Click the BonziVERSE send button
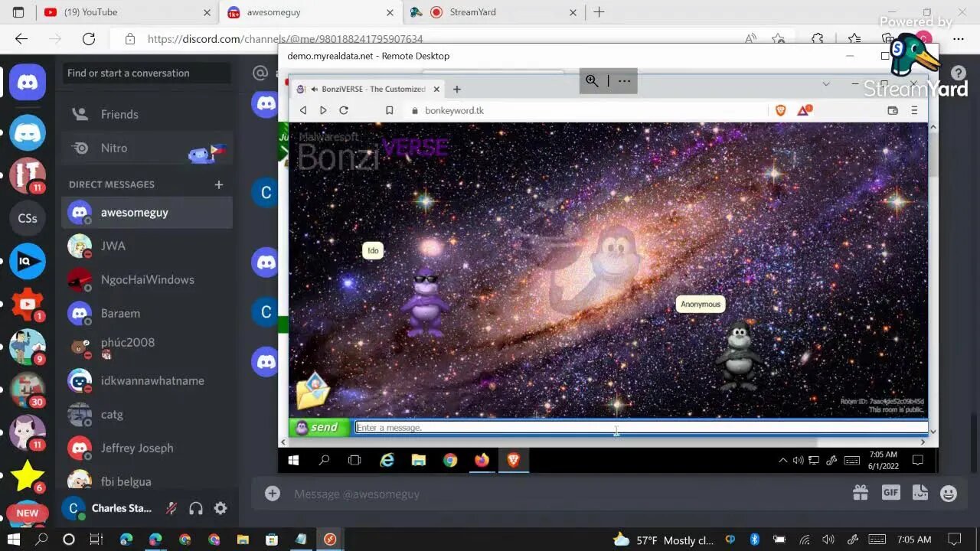Screen dimensions: 980x551 [x=321, y=427]
